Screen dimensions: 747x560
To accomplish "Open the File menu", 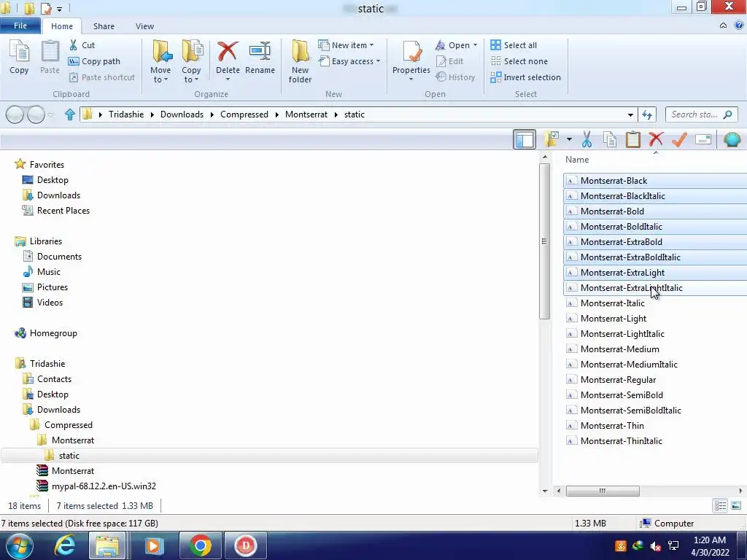I will click(x=20, y=26).
